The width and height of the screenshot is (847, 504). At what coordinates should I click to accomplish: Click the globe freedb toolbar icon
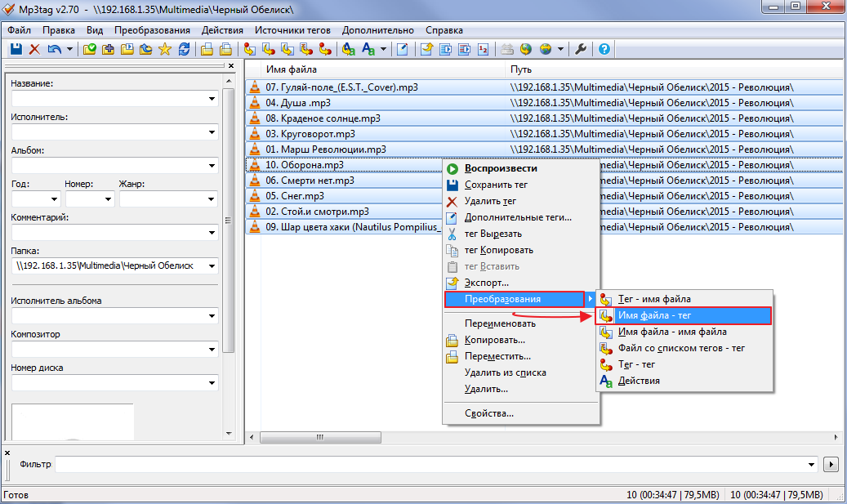526,49
